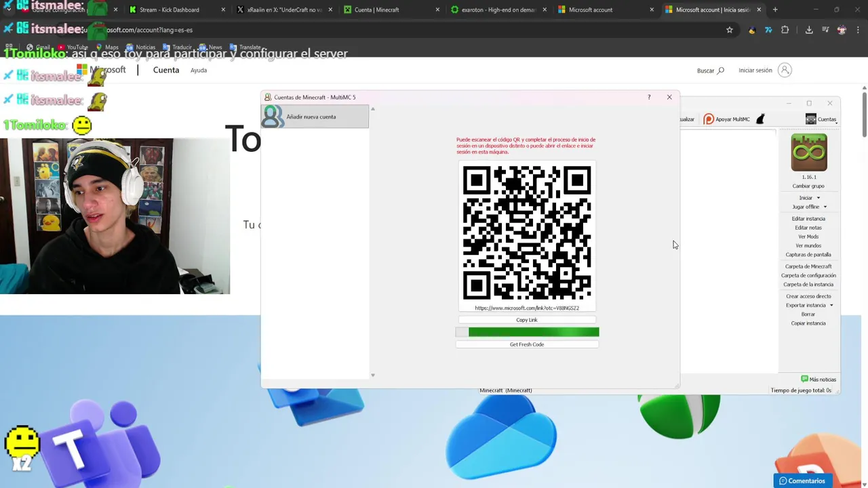Click Iniciar sesión link on Microsoft page
The height and width of the screenshot is (488, 868).
(755, 70)
